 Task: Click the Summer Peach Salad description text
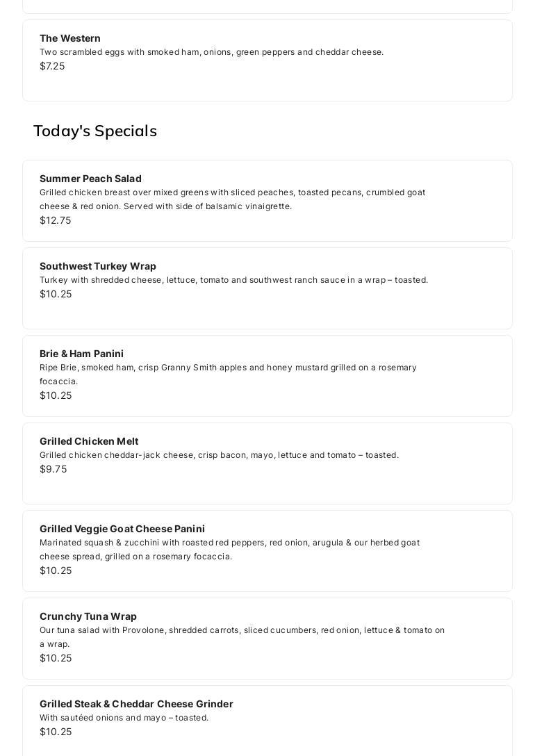pyautogui.click(x=232, y=199)
